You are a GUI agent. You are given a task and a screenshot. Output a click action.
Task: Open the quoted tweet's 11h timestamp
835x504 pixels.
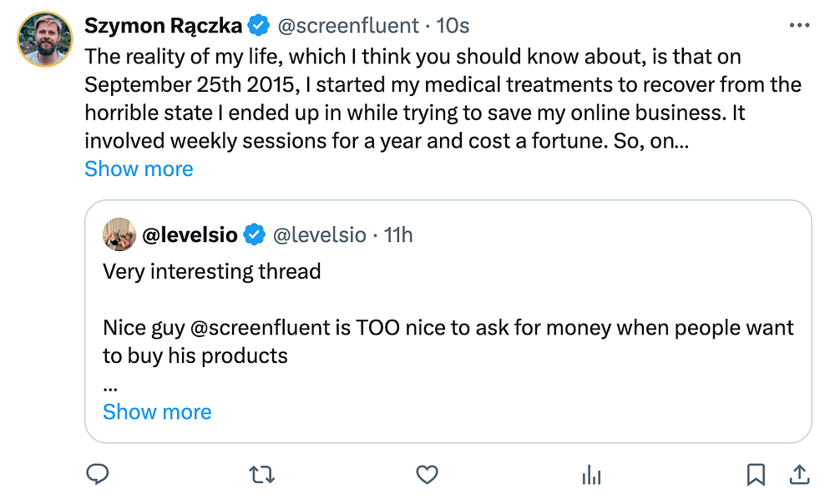coord(398,235)
